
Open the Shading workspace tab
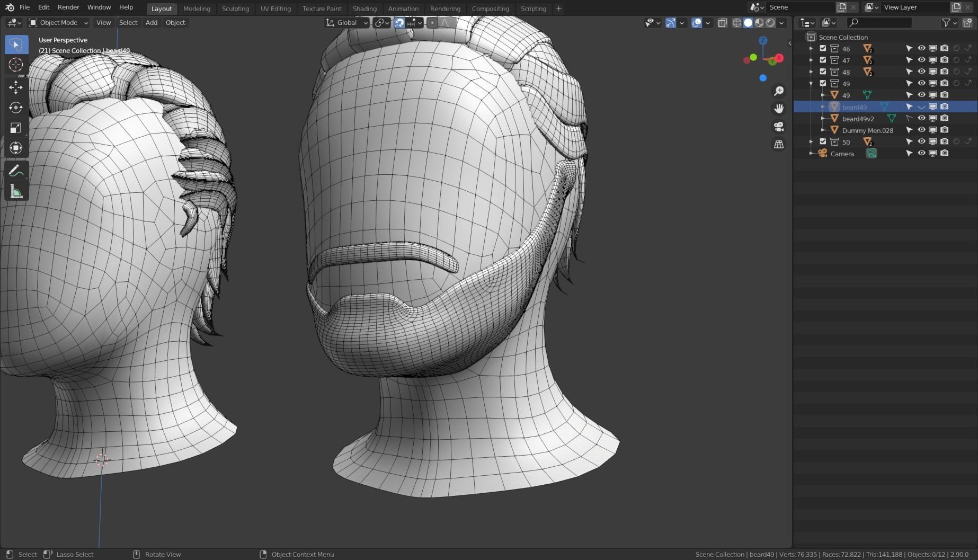point(364,8)
